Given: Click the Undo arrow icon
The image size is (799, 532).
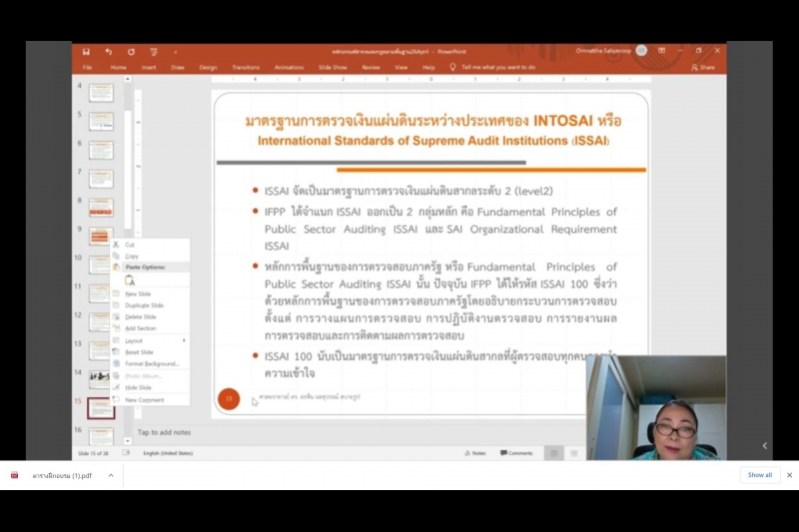Looking at the screenshot, I should coord(109,51).
